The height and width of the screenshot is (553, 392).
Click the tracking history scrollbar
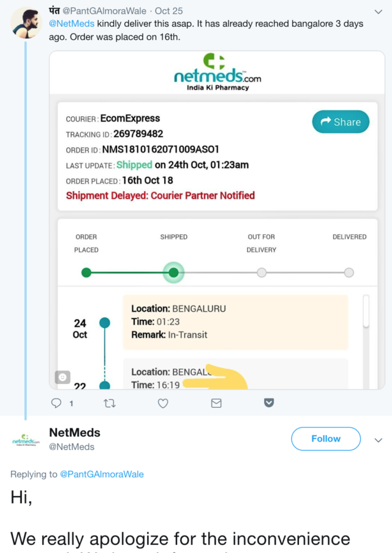(x=366, y=312)
